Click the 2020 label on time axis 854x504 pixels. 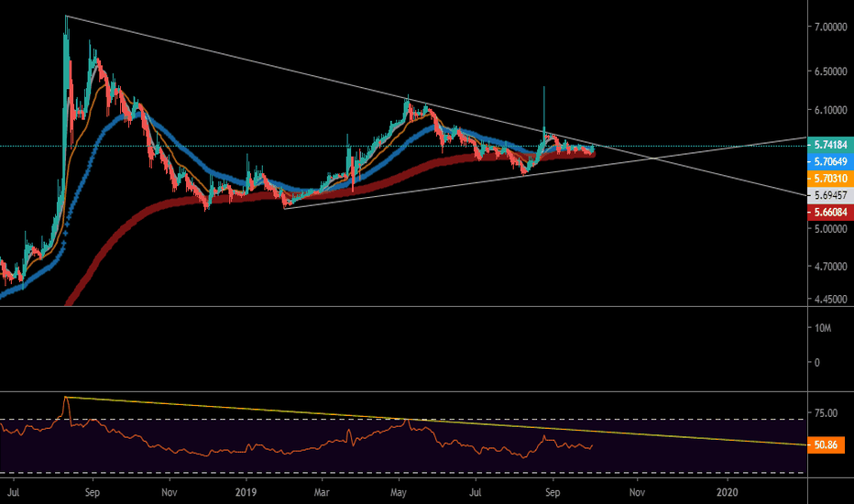(x=728, y=493)
